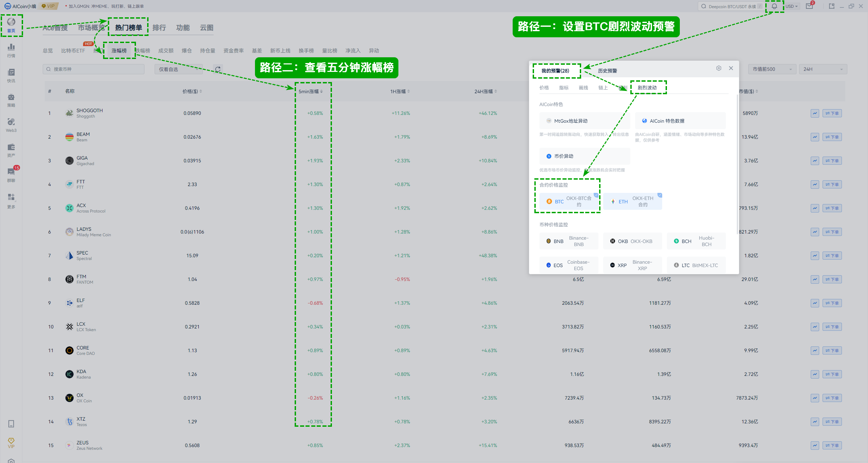Switch to 热门榜单 tab
The height and width of the screenshot is (463, 868).
coord(129,27)
